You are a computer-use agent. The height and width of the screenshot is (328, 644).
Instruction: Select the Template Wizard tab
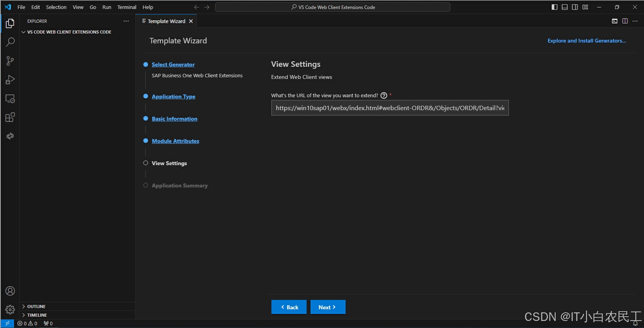[x=166, y=21]
